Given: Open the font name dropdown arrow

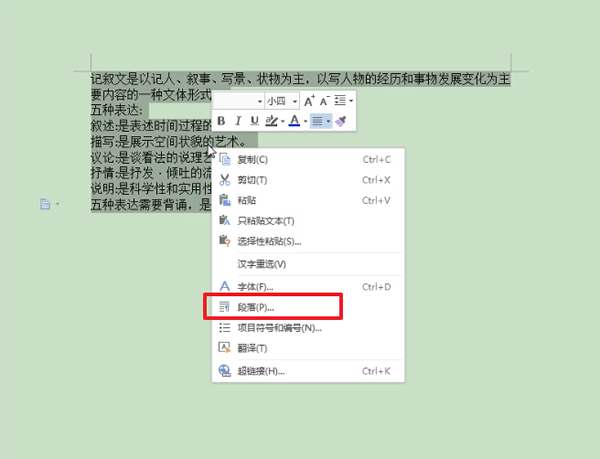Looking at the screenshot, I should coord(260,101).
